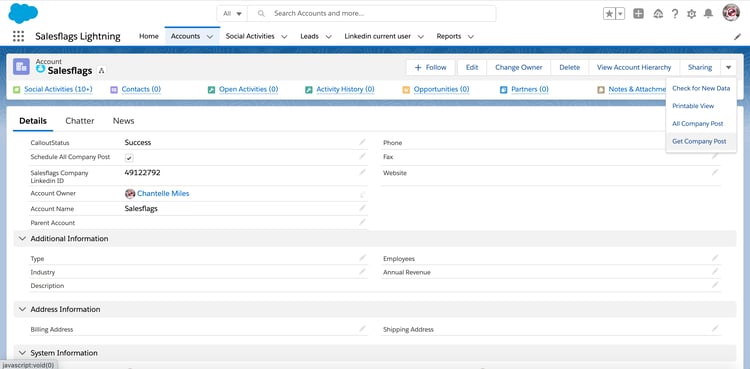
Task: Switch to the News tab
Action: (x=123, y=121)
